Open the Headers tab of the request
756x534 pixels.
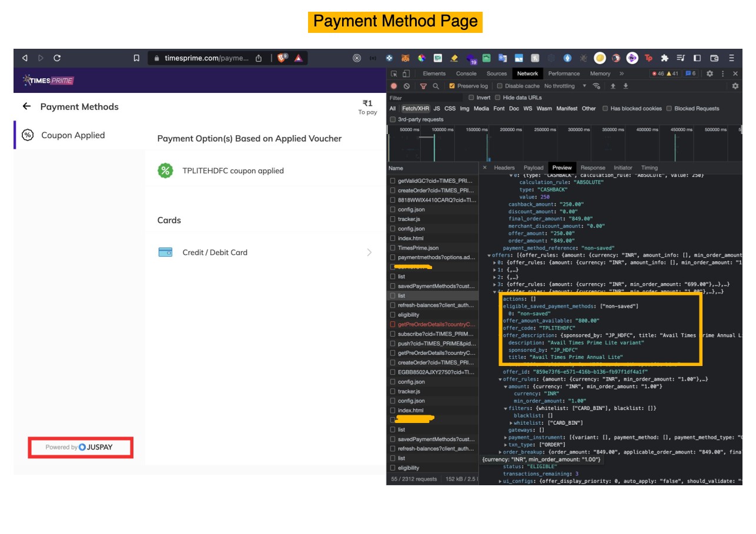pyautogui.click(x=504, y=168)
